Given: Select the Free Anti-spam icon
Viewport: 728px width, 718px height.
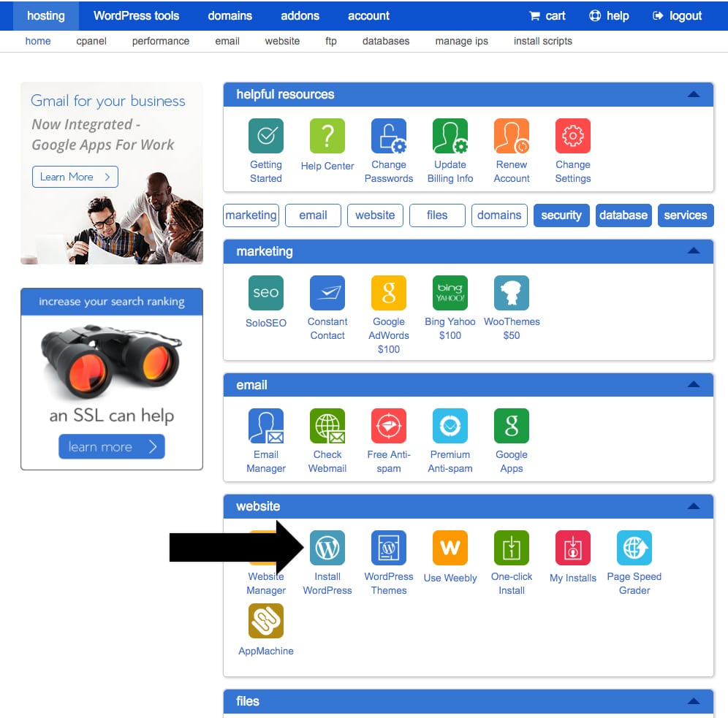Looking at the screenshot, I should pyautogui.click(x=389, y=426).
